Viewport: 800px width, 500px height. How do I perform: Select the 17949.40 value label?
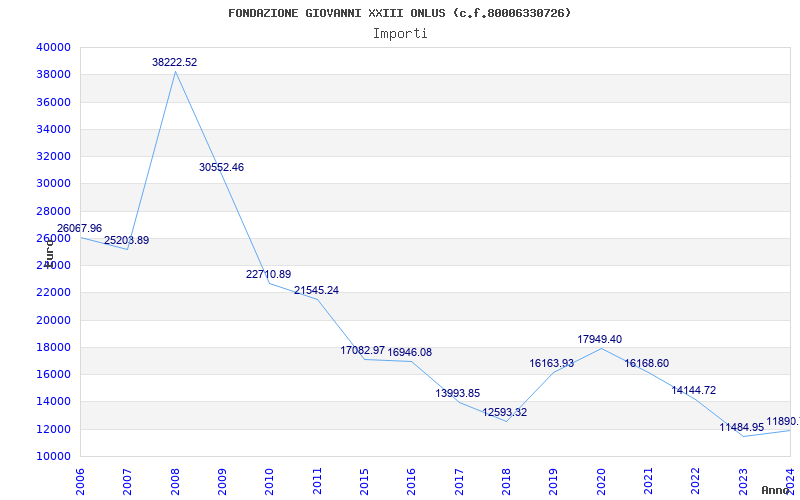pos(599,339)
